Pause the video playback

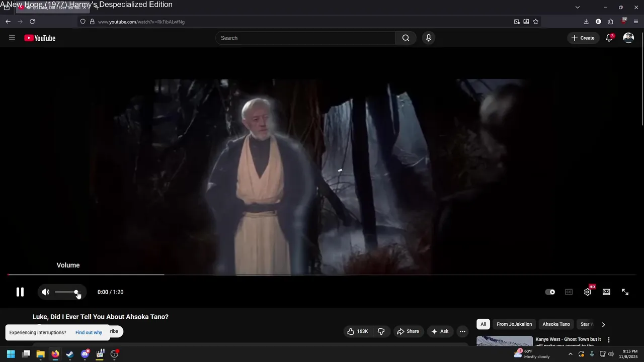point(20,292)
